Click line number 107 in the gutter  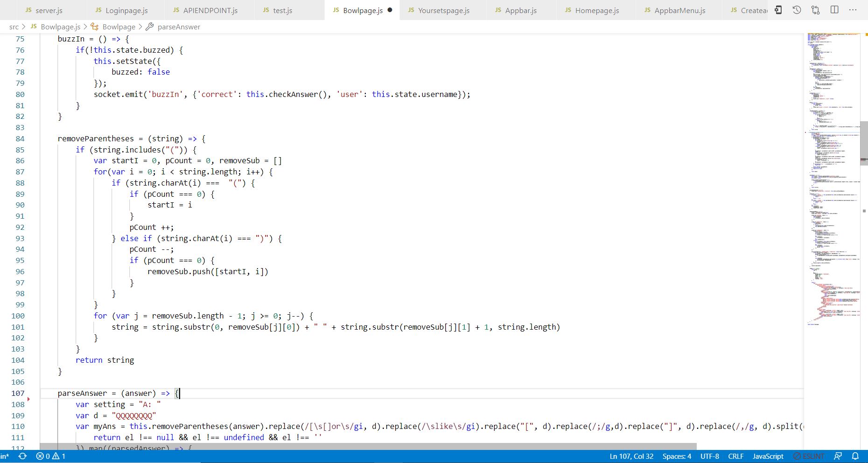[18, 394]
